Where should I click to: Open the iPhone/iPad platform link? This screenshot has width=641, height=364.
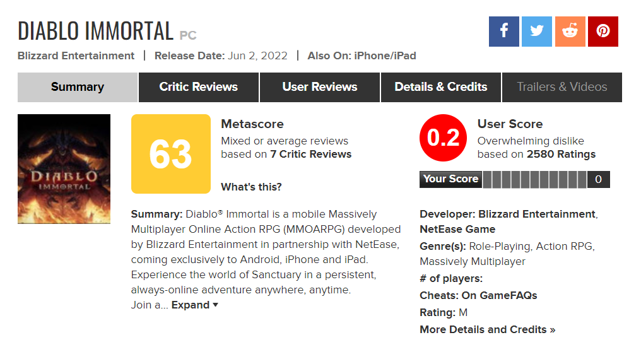pos(385,56)
